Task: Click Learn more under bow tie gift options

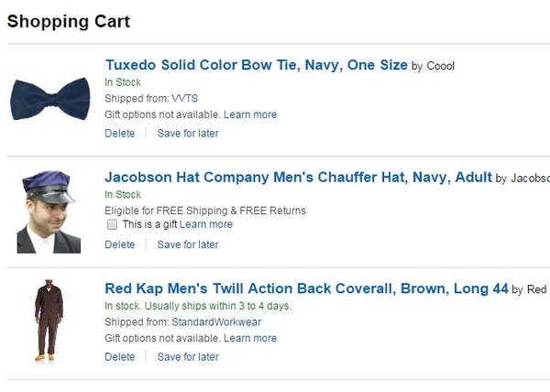Action: tap(250, 114)
